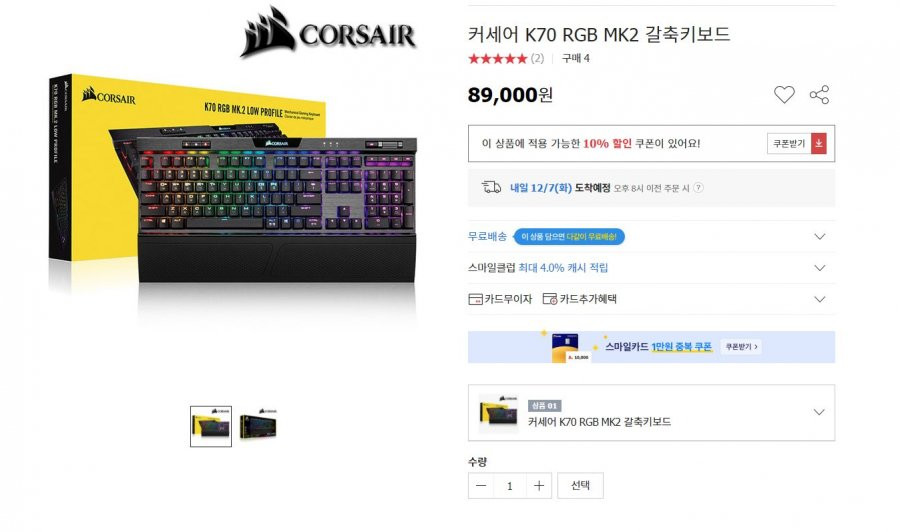The image size is (900, 532).
Task: Open the 상품 01 product option dropdown
Action: tap(651, 413)
